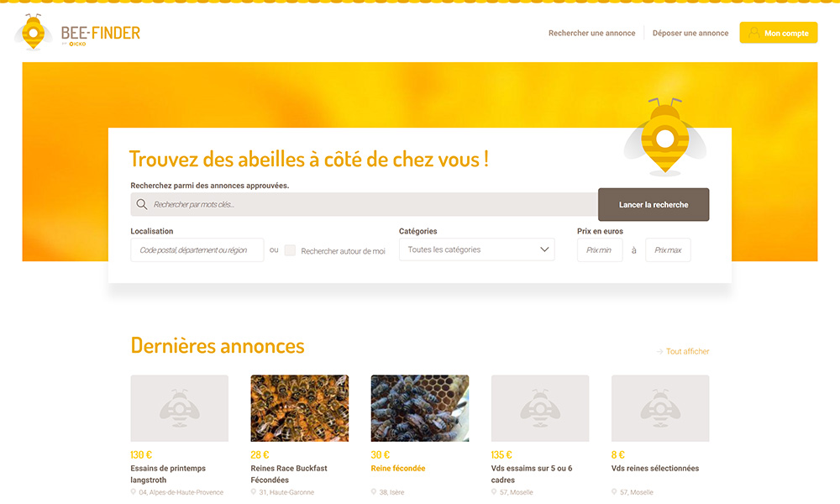Image resolution: width=840 pixels, height=504 pixels.
Task: Click the bee placeholder icon on Essains de printemps
Action: pyautogui.click(x=179, y=407)
